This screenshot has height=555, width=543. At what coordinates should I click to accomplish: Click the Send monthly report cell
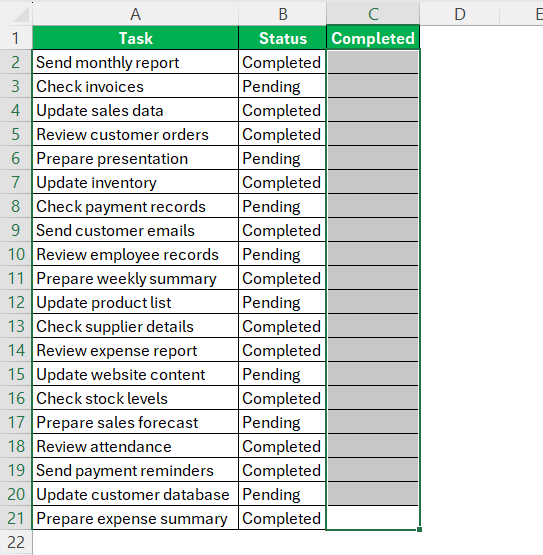tap(135, 62)
